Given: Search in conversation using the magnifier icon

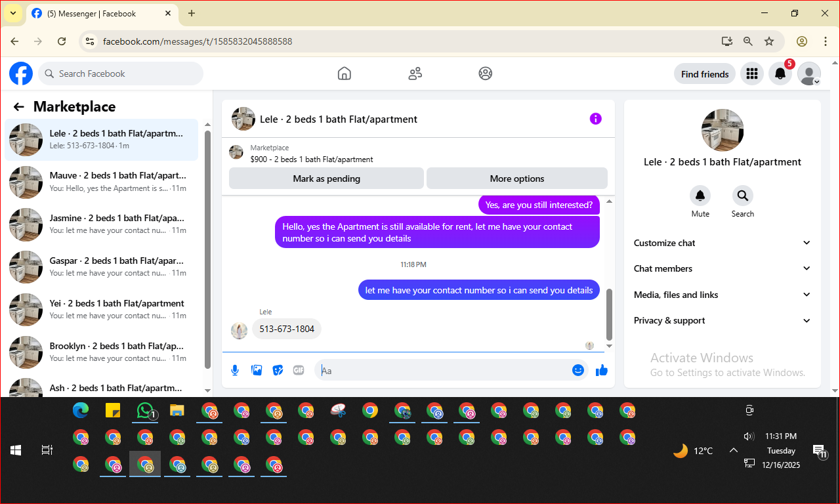Looking at the screenshot, I should click(743, 196).
